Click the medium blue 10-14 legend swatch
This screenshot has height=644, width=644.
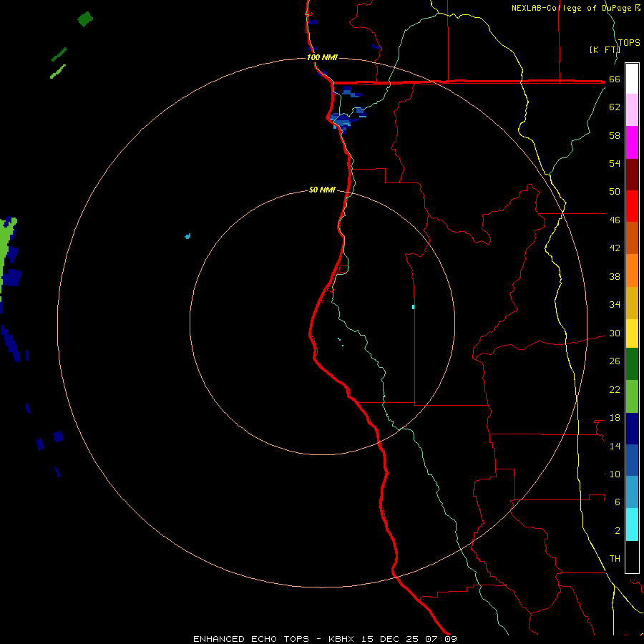632,460
